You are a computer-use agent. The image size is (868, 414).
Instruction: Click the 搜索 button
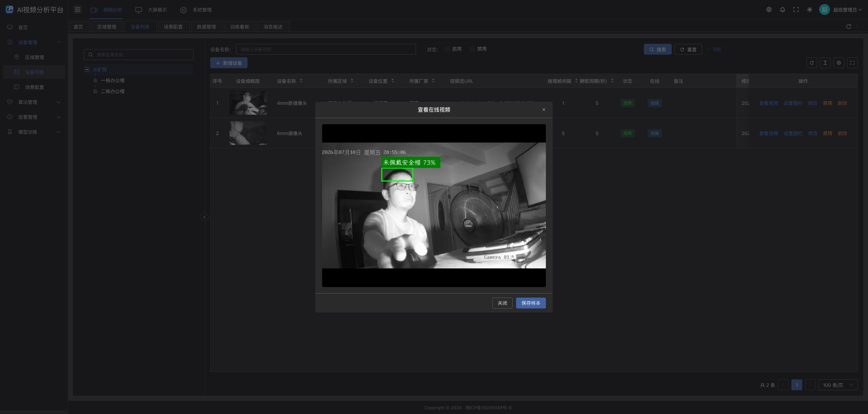[658, 49]
